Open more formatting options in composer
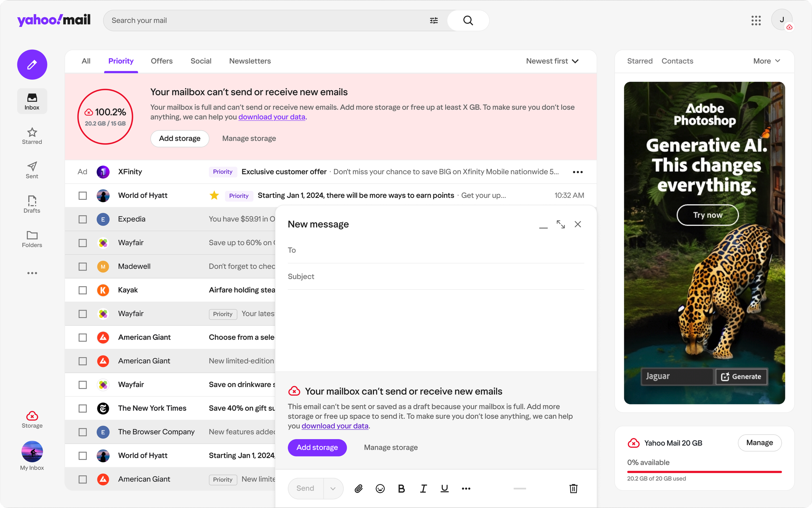The image size is (812, 508). click(x=466, y=488)
